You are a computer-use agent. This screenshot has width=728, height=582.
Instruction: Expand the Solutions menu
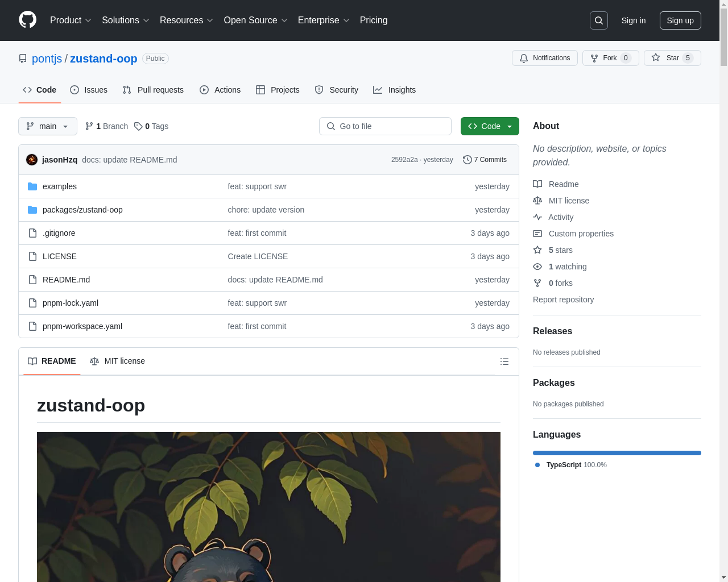(x=126, y=20)
